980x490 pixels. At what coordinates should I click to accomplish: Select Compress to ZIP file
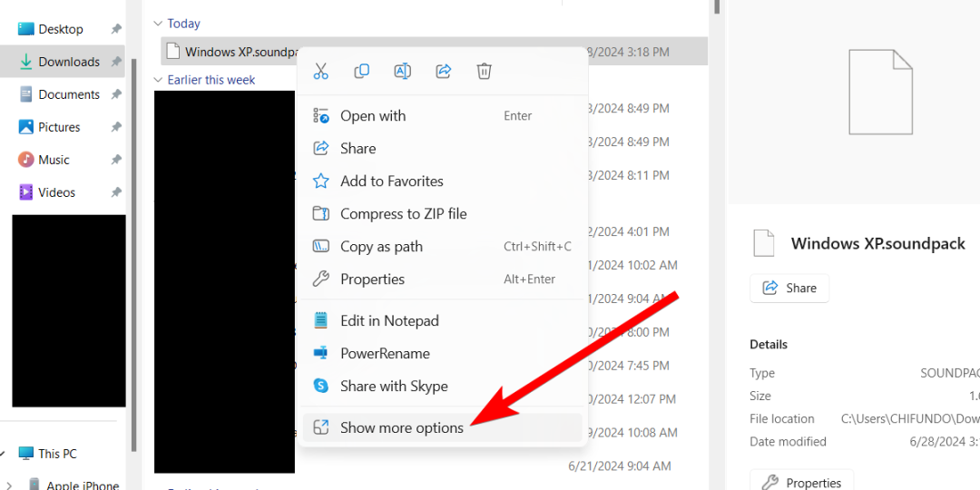pyautogui.click(x=442, y=214)
